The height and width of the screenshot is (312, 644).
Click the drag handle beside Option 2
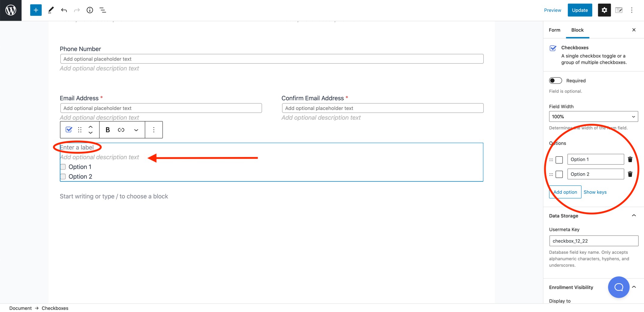(551, 174)
